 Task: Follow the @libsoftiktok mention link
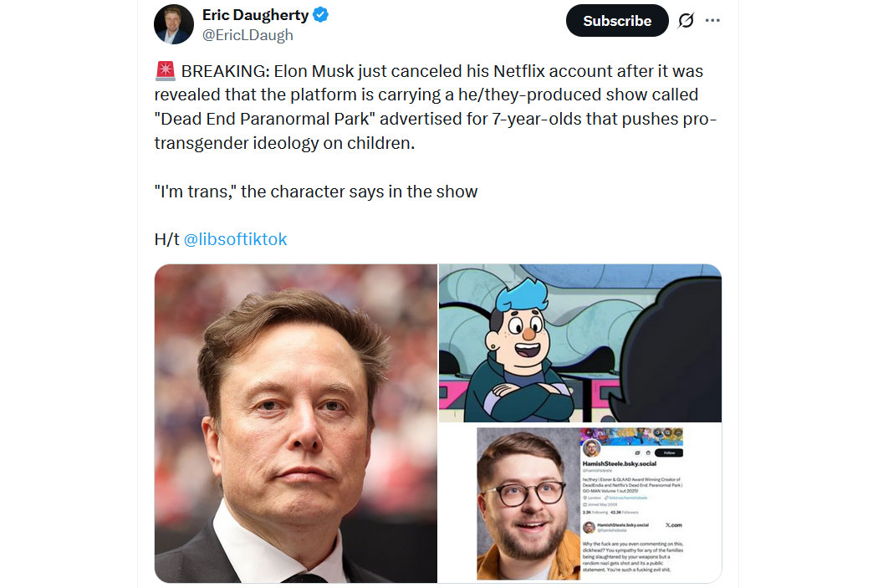pyautogui.click(x=235, y=239)
